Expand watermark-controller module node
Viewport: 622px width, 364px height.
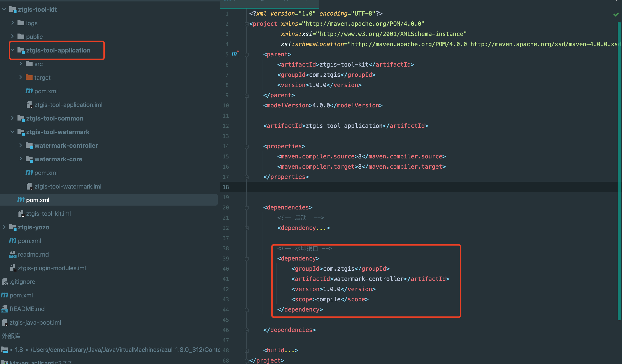pyautogui.click(x=21, y=145)
